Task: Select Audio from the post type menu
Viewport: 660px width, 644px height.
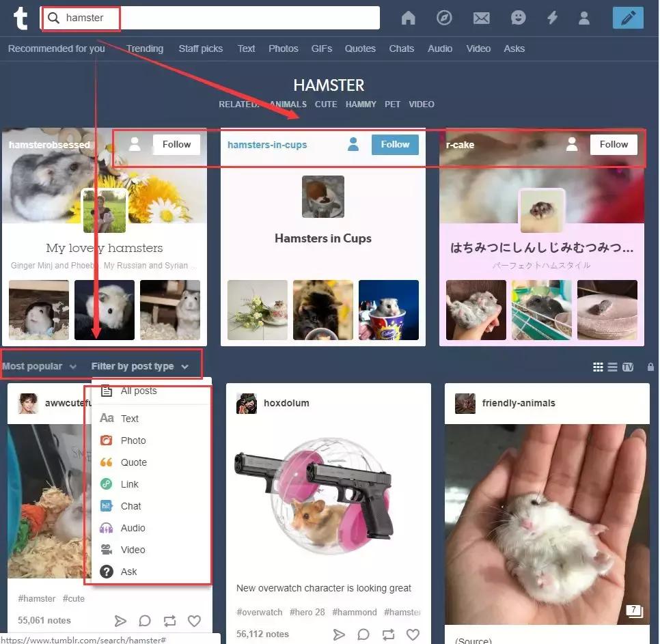Action: [x=133, y=528]
